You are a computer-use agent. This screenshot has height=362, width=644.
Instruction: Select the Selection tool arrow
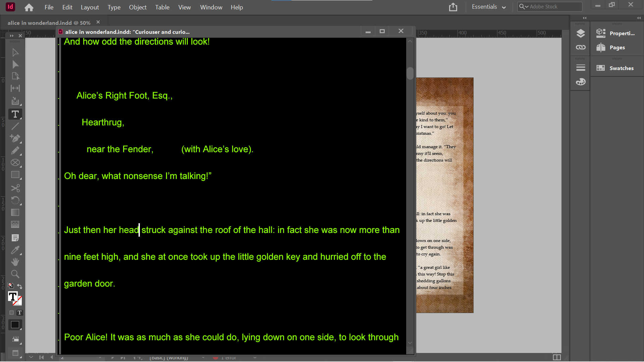pos(15,52)
